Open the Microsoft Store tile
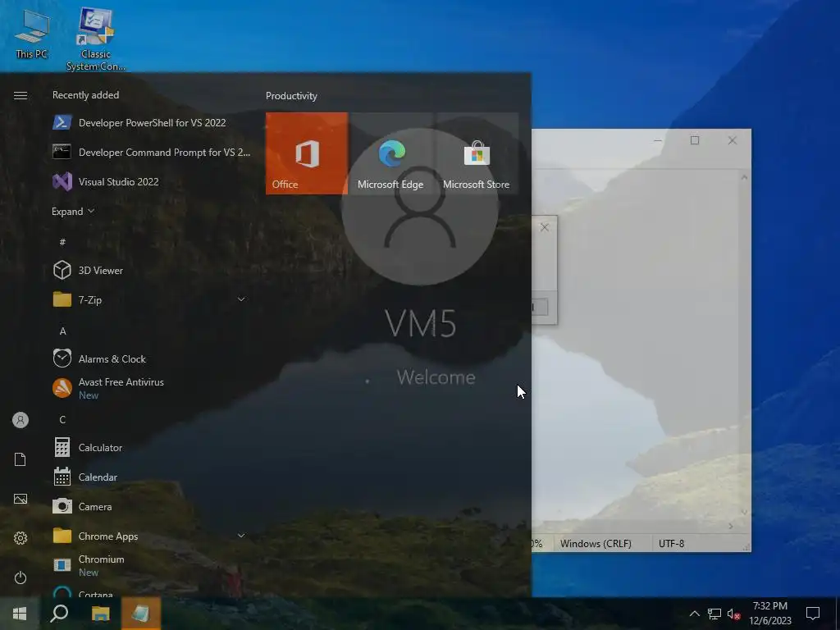Screen dimensions: 840x630 (x=477, y=153)
